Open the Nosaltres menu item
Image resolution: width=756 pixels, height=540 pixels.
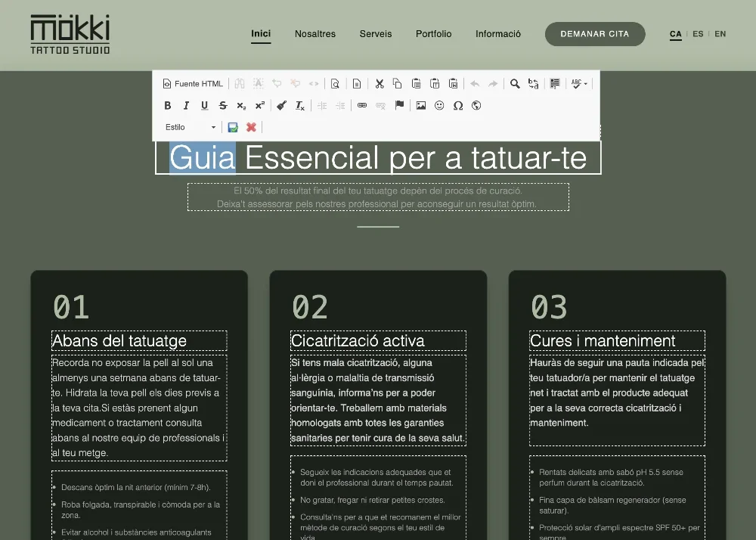tap(315, 34)
